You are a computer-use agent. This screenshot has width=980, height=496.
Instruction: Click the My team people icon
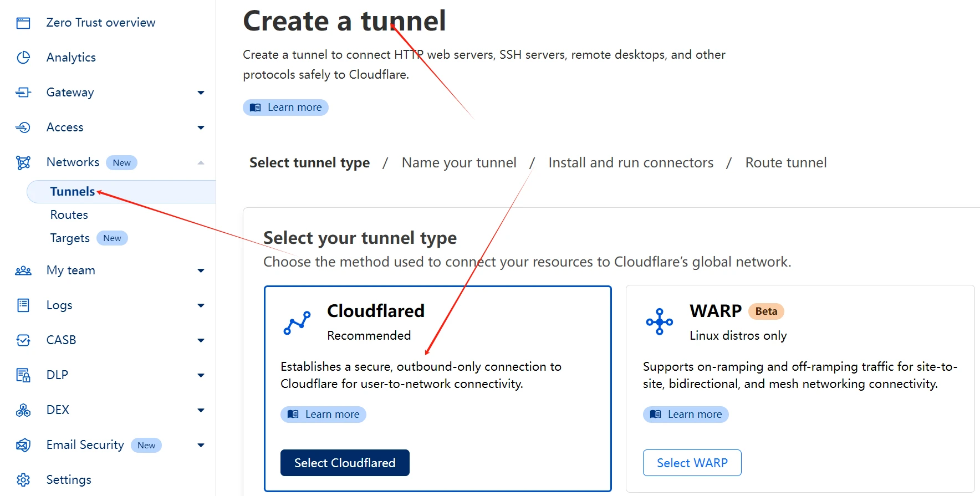point(23,270)
